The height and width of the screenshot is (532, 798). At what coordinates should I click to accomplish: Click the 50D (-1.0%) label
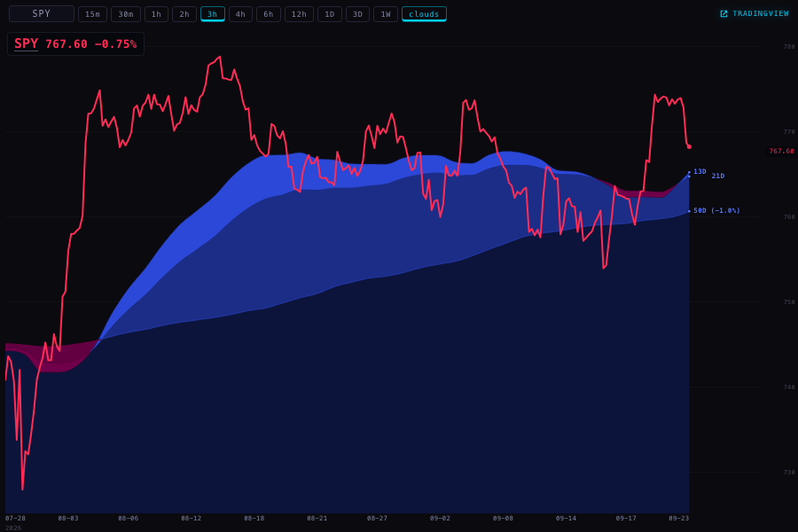coord(716,211)
